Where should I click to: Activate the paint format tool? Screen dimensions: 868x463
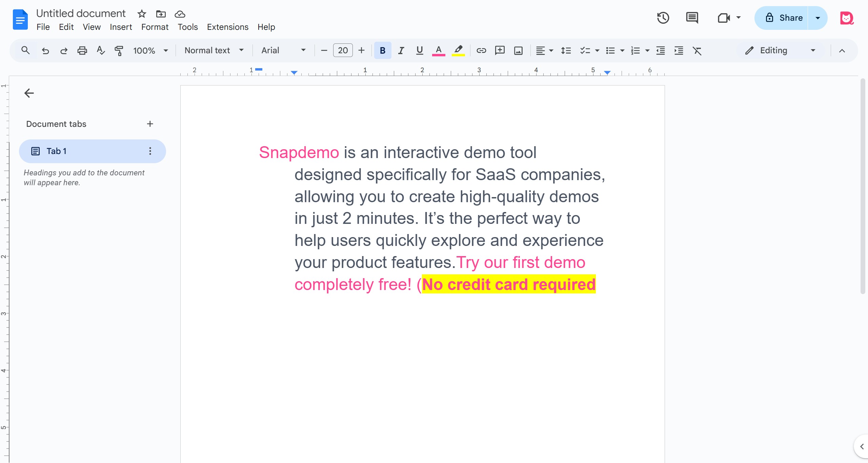coord(119,51)
